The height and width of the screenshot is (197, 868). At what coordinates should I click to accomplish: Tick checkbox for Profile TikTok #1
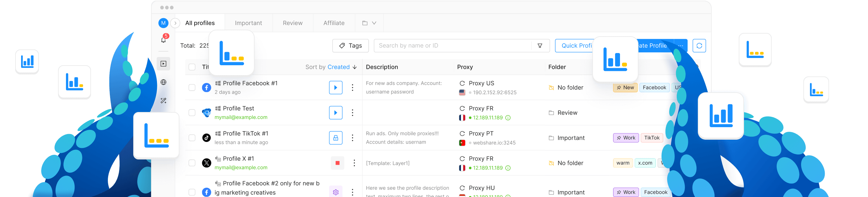192,138
